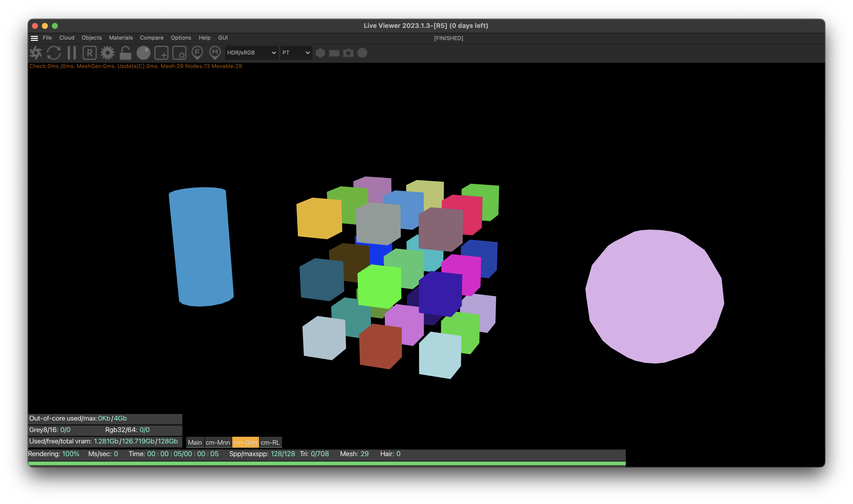This screenshot has height=504, width=853.
Task: Click the R reset render icon
Action: click(x=89, y=53)
